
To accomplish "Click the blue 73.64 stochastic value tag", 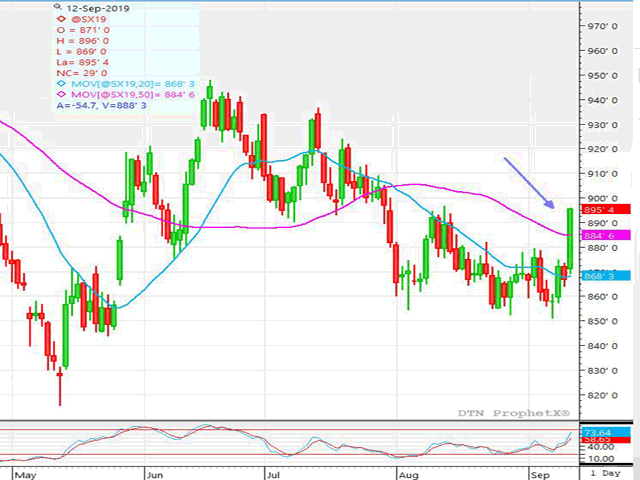I will 606,432.
